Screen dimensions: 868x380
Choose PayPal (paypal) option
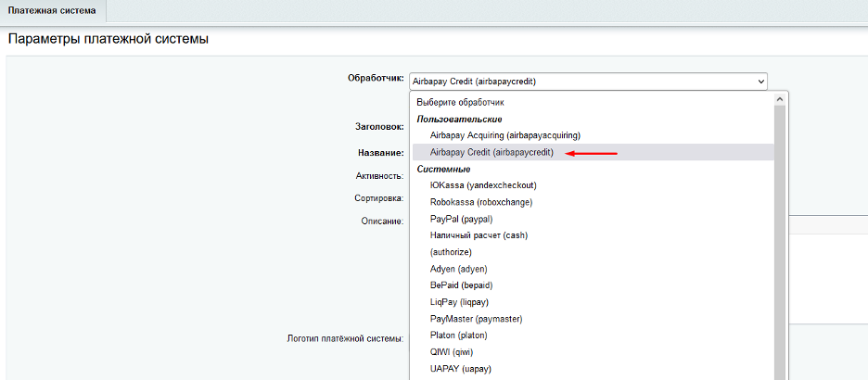coord(593,219)
